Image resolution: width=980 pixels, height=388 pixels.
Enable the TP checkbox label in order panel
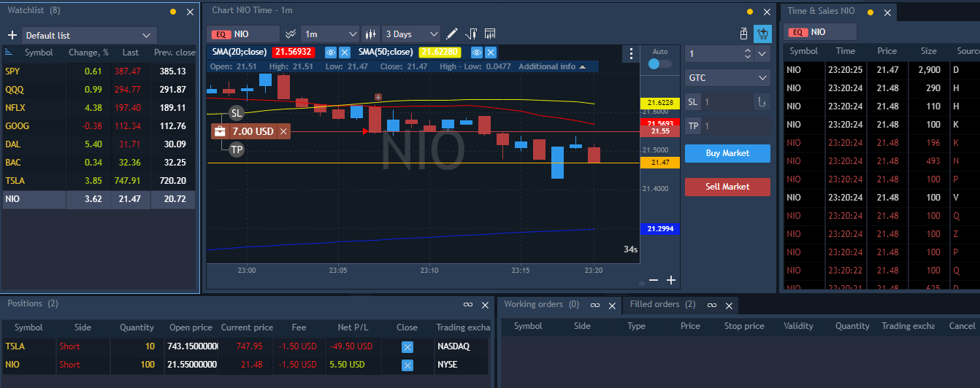point(693,126)
